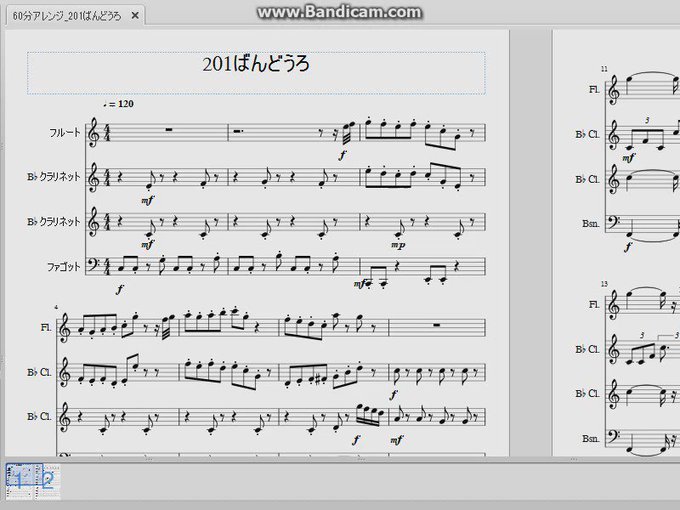Click measure number 11 on page two
The image size is (680, 510).
(605, 69)
